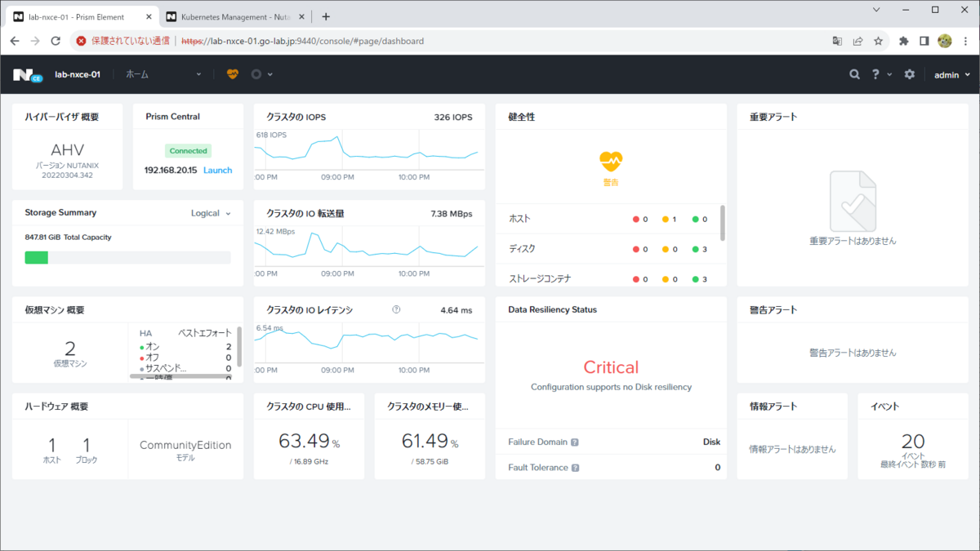
Task: Open the search magnifier in header
Action: point(854,74)
